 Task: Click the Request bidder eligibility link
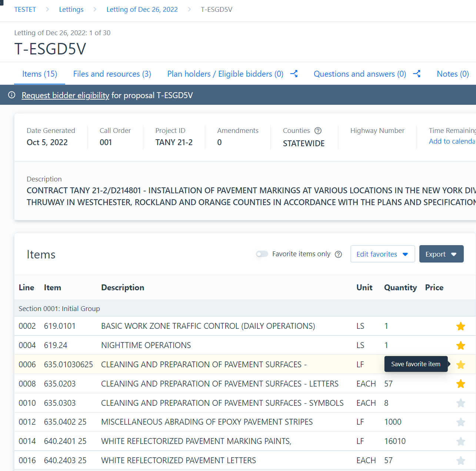point(65,96)
